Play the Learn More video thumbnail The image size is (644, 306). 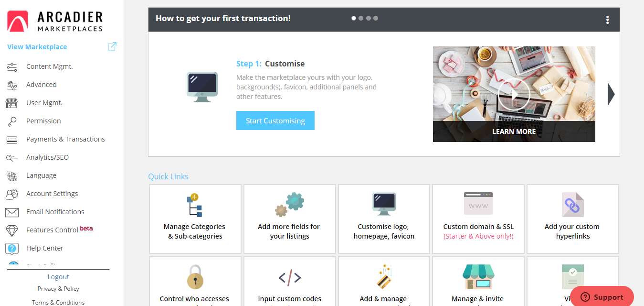point(514,94)
